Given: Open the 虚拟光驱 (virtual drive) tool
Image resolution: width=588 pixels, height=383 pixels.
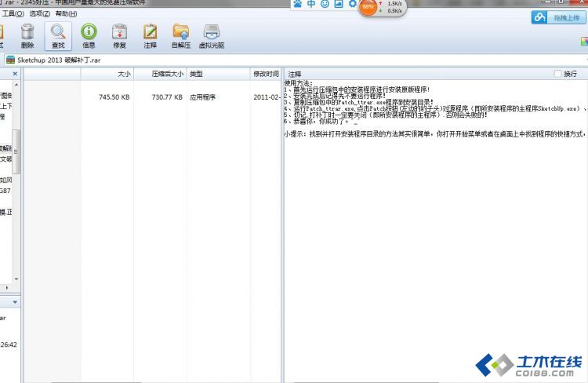Looking at the screenshot, I should 212,36.
